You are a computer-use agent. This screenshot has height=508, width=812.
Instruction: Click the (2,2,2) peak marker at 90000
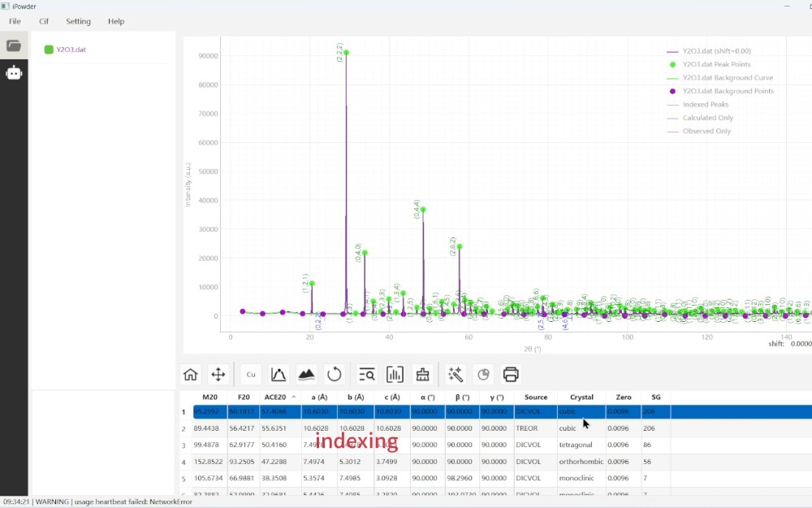pos(346,52)
